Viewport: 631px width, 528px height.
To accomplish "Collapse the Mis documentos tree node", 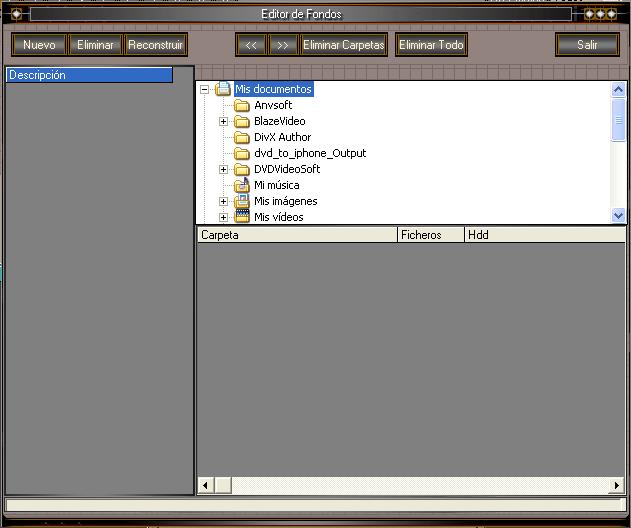I will click(x=204, y=89).
